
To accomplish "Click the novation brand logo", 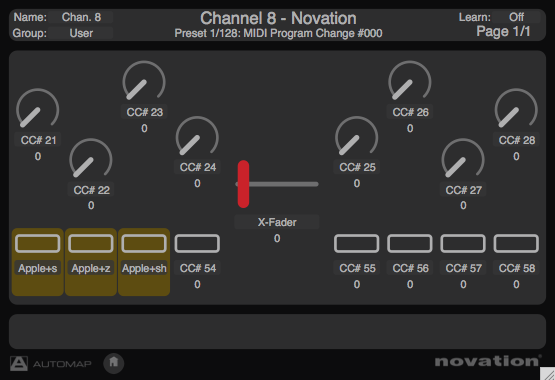I will (x=488, y=361).
